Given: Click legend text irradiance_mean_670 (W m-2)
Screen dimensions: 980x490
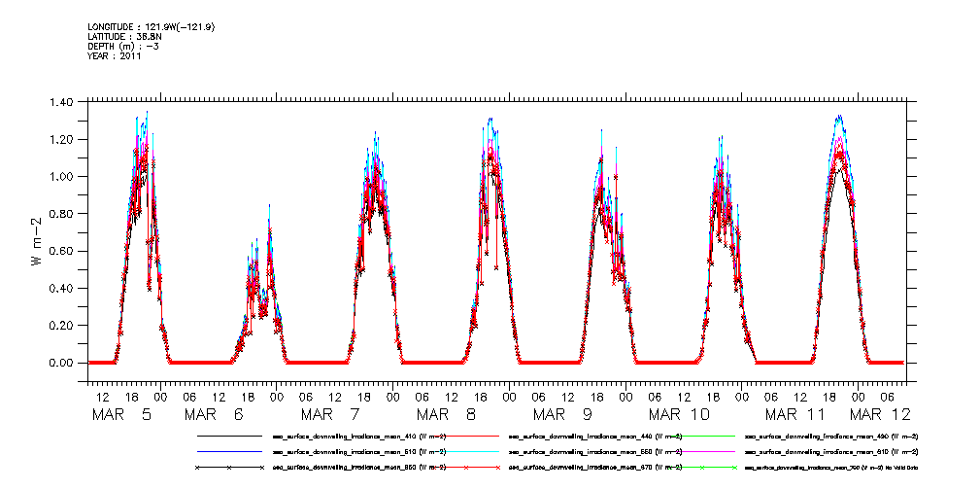Looking at the screenshot, I should tap(595, 468).
